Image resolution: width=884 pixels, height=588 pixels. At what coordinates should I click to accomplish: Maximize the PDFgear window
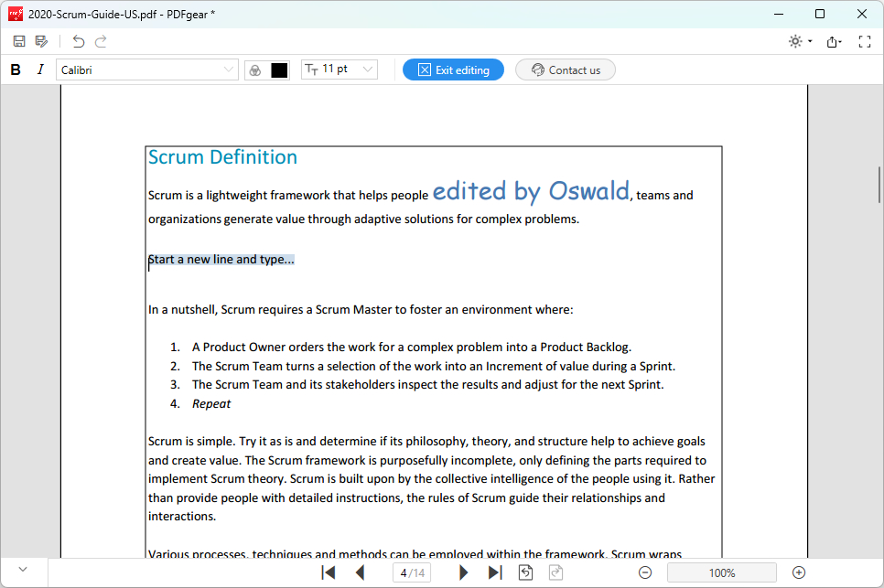click(x=820, y=14)
